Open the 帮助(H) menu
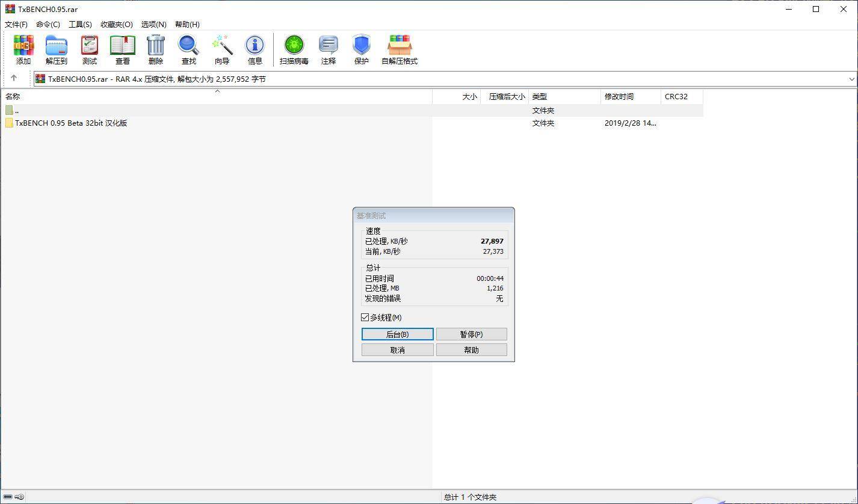 point(187,24)
